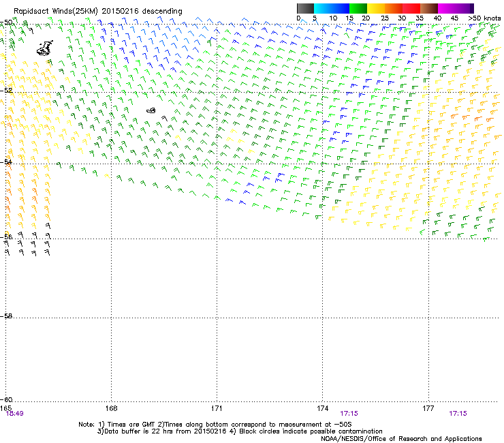Click the larger island outline near upper left
The width and height of the screenshot is (504, 443).
click(45, 48)
